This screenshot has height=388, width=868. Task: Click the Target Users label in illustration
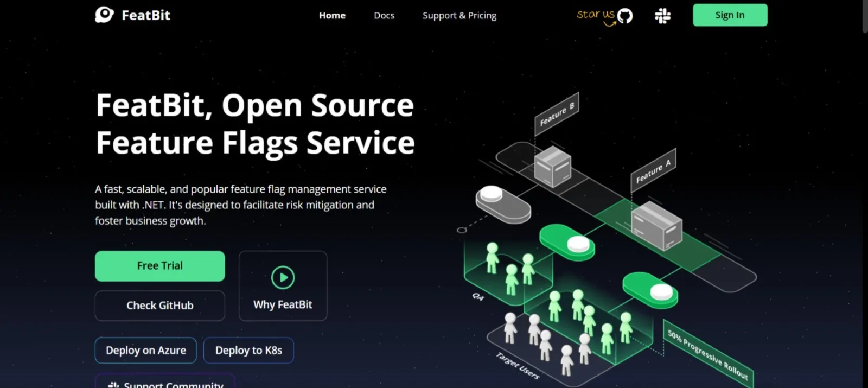(518, 366)
